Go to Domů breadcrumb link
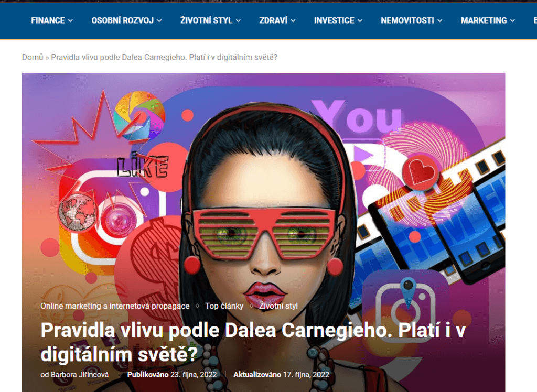The height and width of the screenshot is (392, 537). click(x=33, y=57)
